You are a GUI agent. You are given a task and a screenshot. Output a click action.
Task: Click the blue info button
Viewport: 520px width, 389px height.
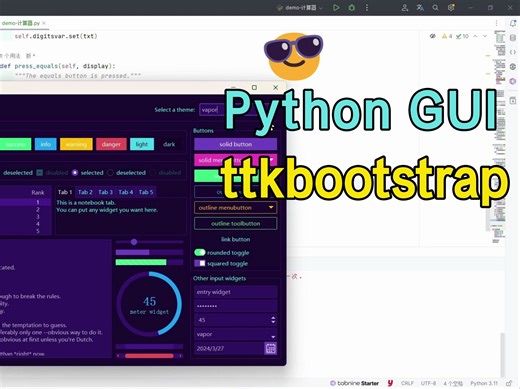[x=45, y=144]
